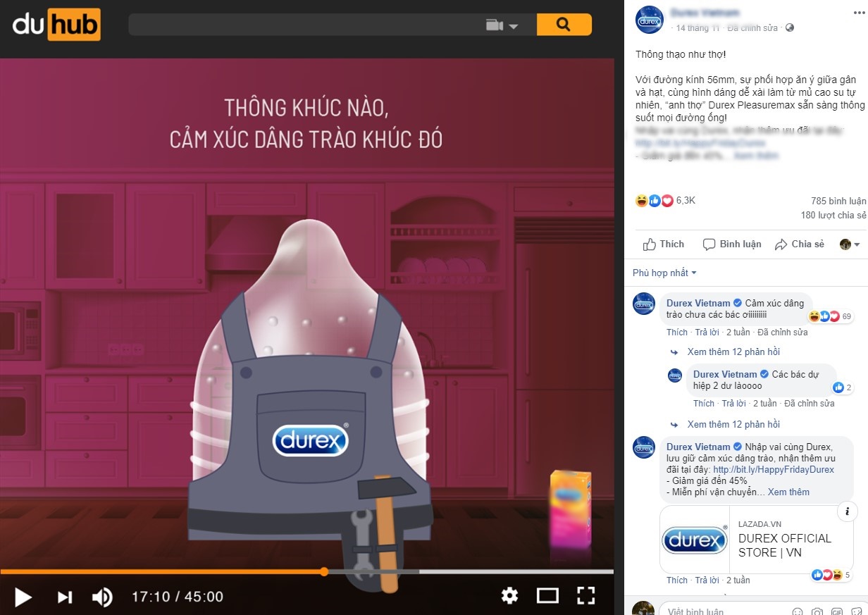Image resolution: width=868 pixels, height=615 pixels.
Task: Open the camera dropdown in search bar
Action: click(x=502, y=25)
